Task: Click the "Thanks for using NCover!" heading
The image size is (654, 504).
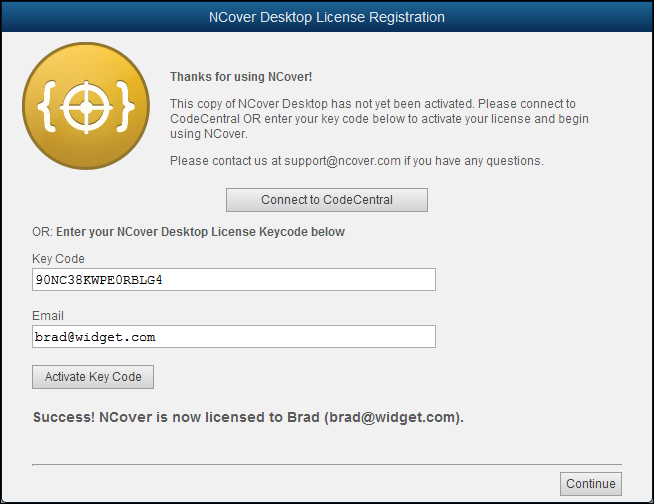Action: [240, 77]
